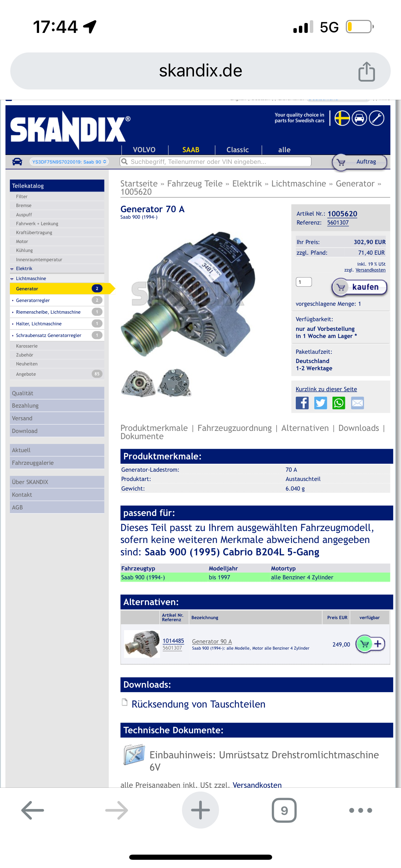The height and width of the screenshot is (868, 401).
Task: Open the main generator product image
Action: (188, 294)
